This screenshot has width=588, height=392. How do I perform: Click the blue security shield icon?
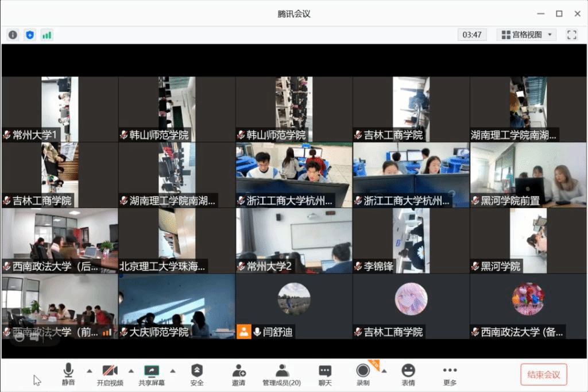(30, 34)
